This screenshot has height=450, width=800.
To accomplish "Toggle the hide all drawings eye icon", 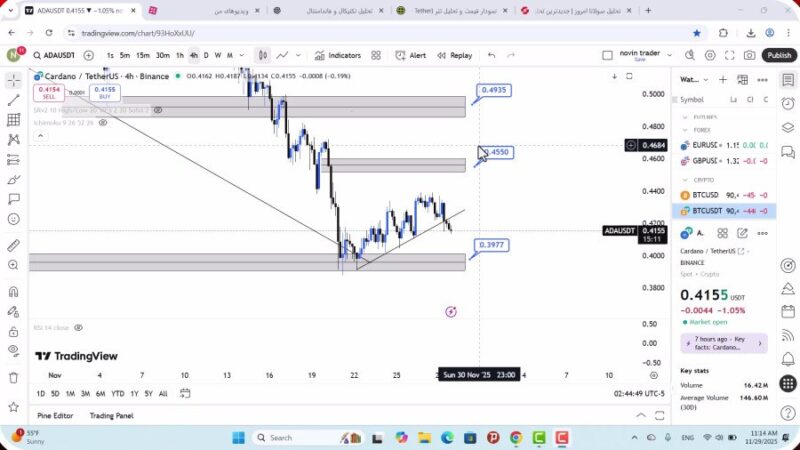I will tap(13, 350).
